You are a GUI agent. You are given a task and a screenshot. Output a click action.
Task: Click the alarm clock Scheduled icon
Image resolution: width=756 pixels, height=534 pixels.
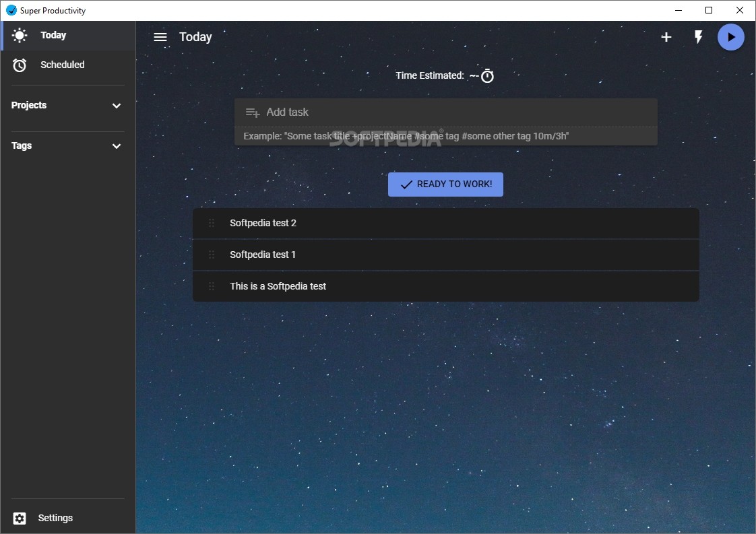click(x=20, y=65)
